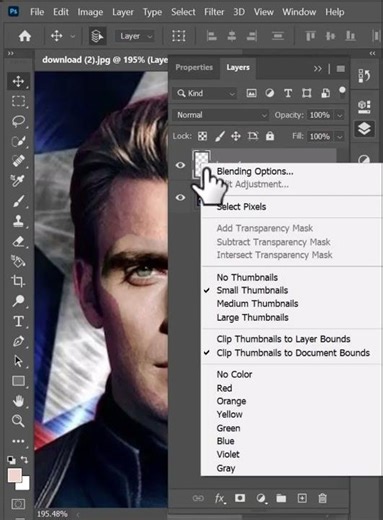
Task: Lock position icon
Action: coord(236,136)
